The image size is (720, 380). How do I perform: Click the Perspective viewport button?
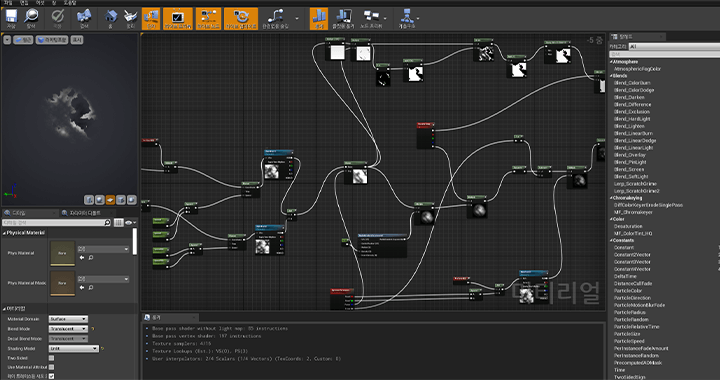(23, 40)
